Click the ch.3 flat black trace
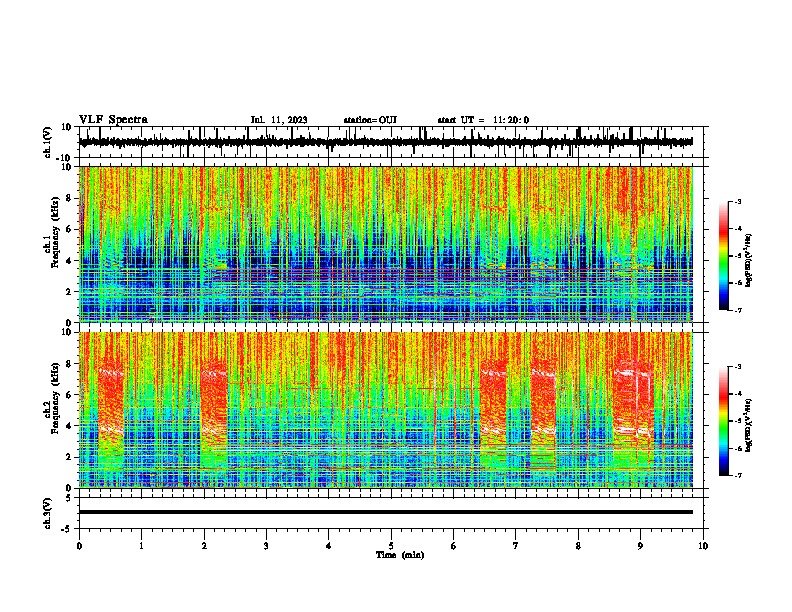Viewport: 792px width, 612px height. tap(386, 512)
